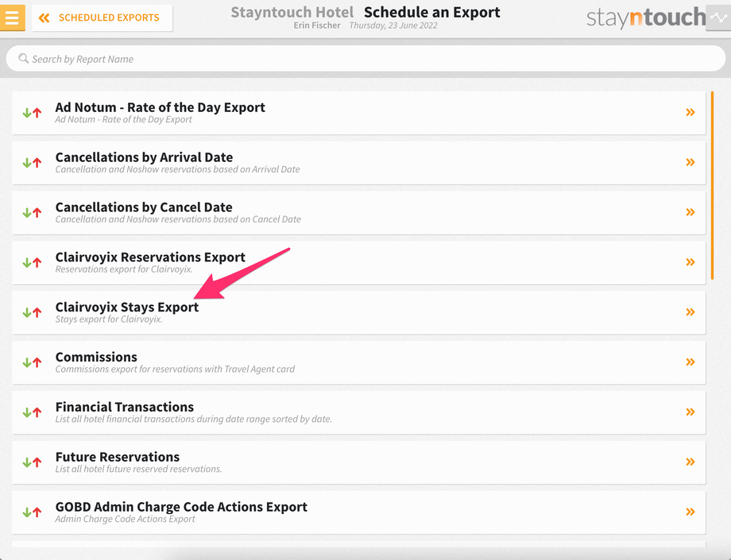Expand Cancellations by Arrival Date chevron

click(x=690, y=162)
